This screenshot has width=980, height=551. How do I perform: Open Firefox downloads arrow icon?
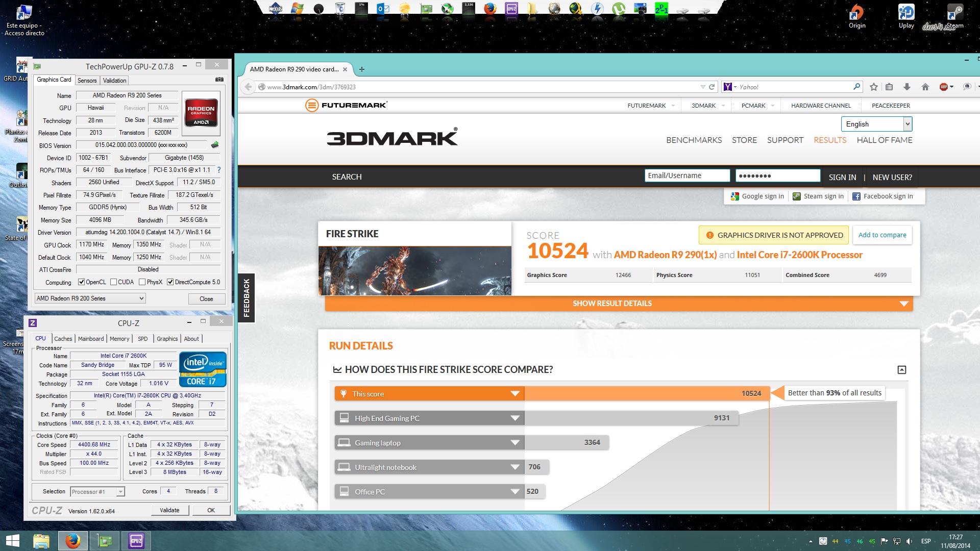[x=906, y=87]
